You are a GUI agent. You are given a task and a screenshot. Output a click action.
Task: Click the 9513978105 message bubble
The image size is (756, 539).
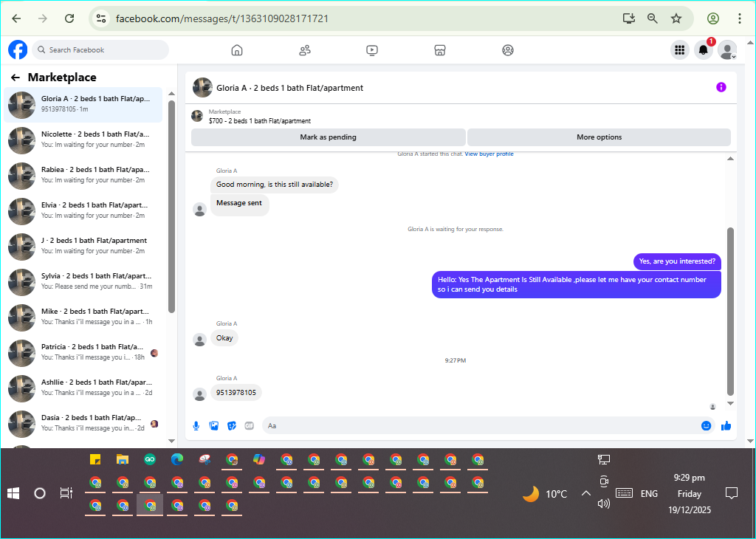pos(236,393)
